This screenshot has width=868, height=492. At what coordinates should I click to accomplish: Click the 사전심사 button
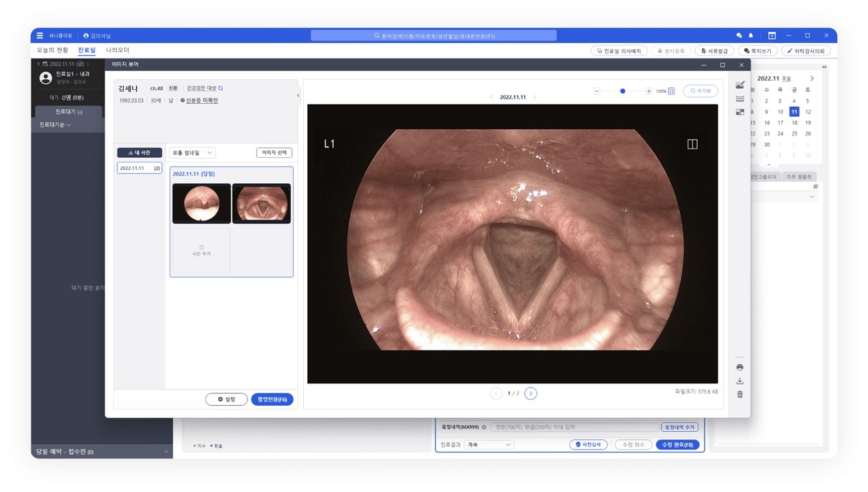click(588, 445)
